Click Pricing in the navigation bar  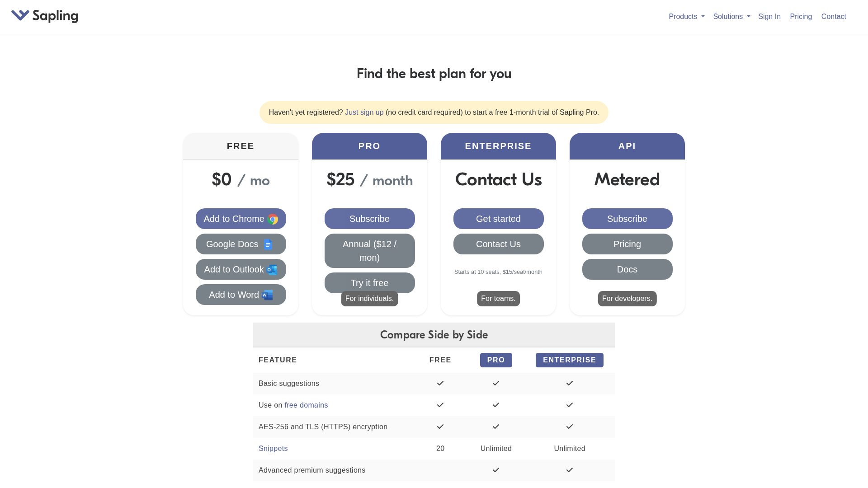pos(801,16)
